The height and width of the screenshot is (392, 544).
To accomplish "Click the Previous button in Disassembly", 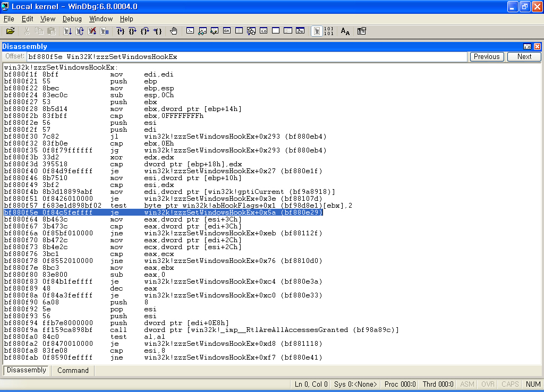I will 487,56.
